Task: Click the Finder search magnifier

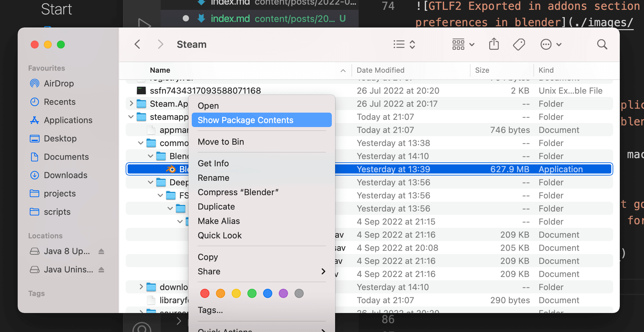Action: tap(602, 44)
